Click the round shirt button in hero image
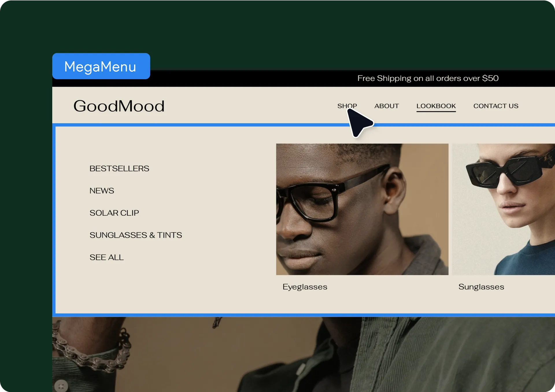 pos(61,386)
